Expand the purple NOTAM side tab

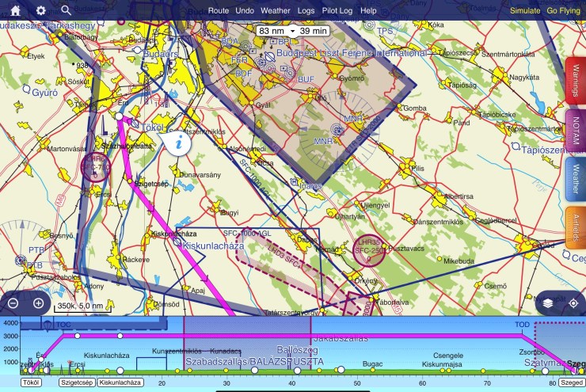576,128
